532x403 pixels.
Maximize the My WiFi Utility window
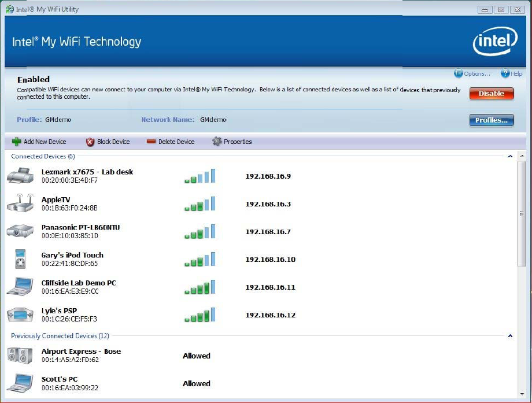pyautogui.click(x=501, y=9)
